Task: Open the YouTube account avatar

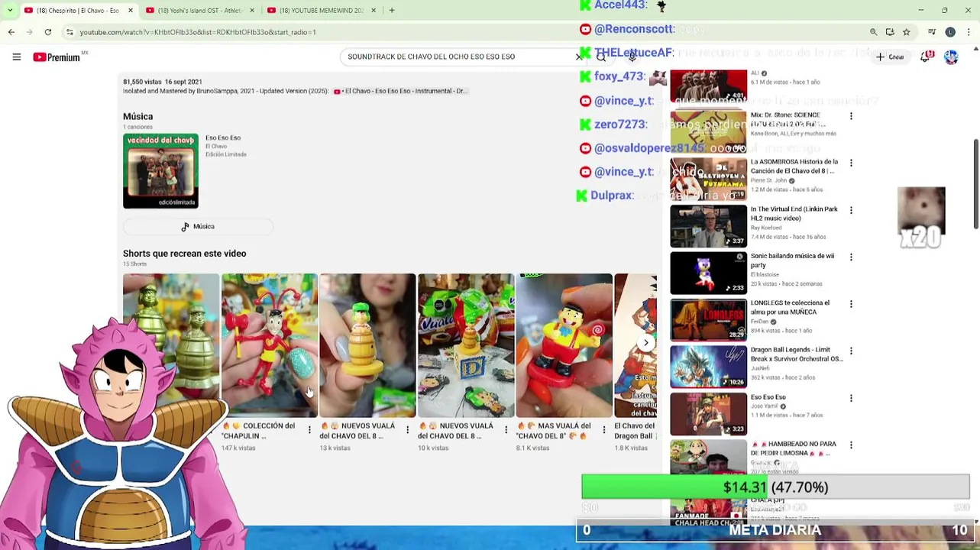Action: [951, 57]
